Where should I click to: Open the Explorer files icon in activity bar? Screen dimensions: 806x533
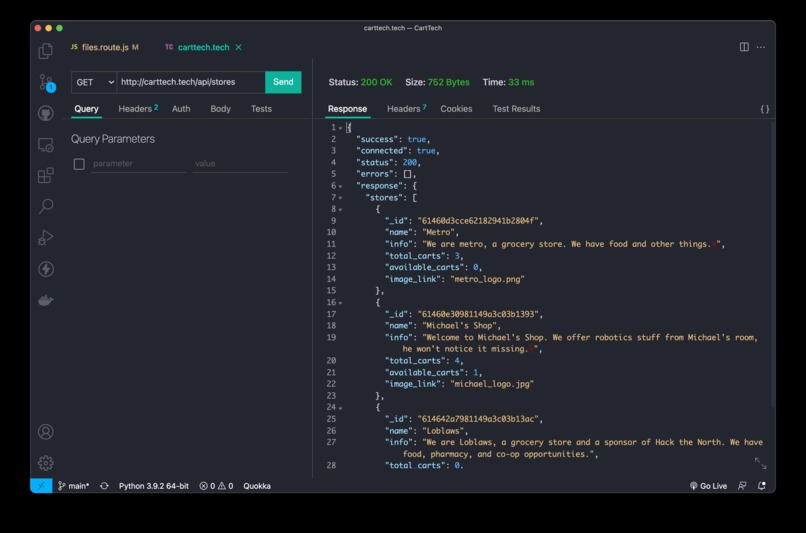[x=46, y=50]
